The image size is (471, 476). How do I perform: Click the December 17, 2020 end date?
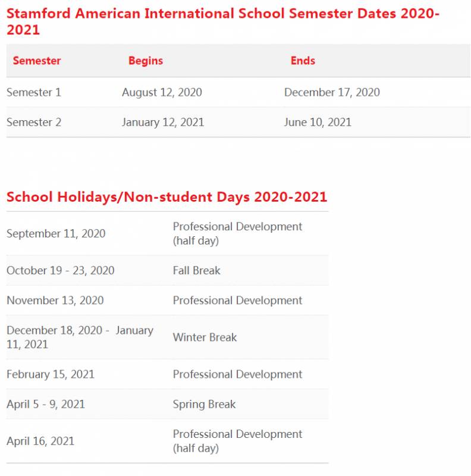pyautogui.click(x=332, y=92)
